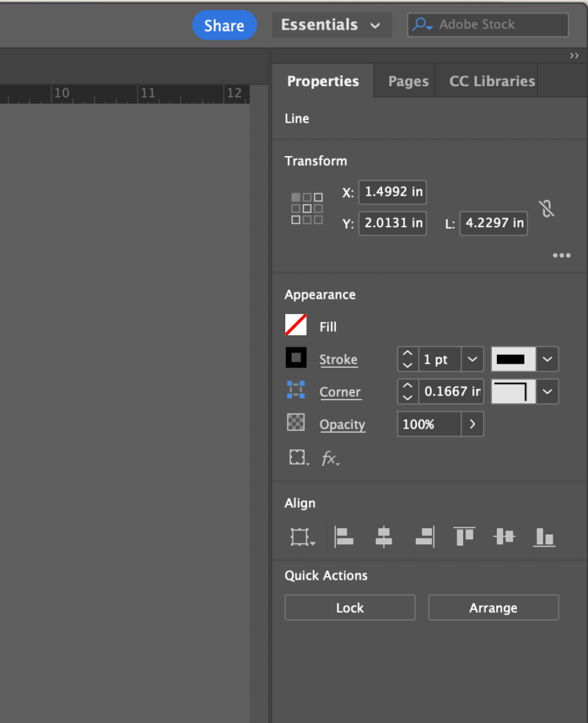Select Align bottom edges icon

tap(544, 537)
